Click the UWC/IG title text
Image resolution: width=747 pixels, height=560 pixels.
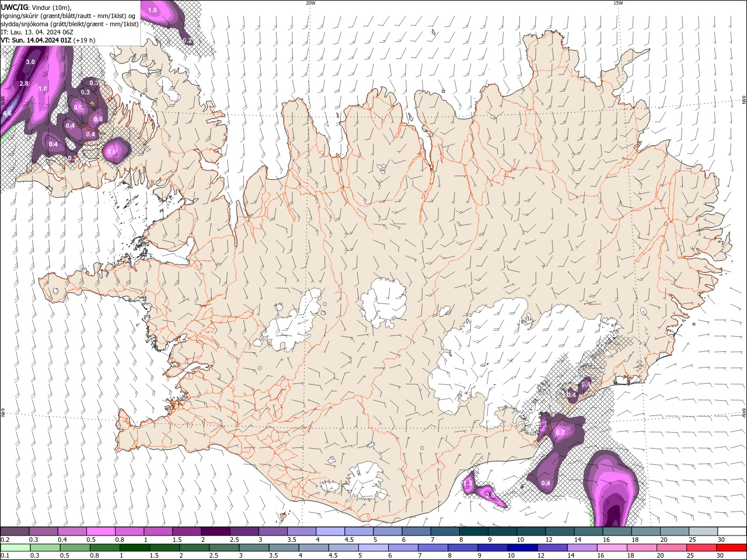tap(15, 7)
